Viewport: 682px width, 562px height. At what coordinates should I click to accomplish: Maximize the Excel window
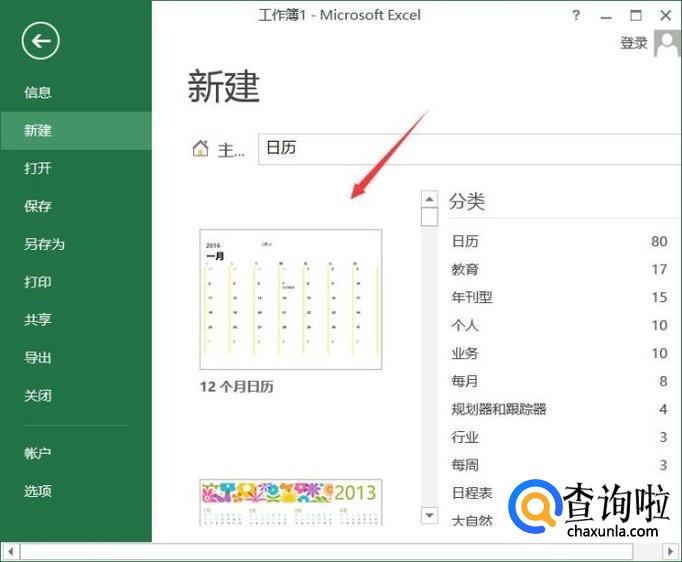click(x=636, y=16)
